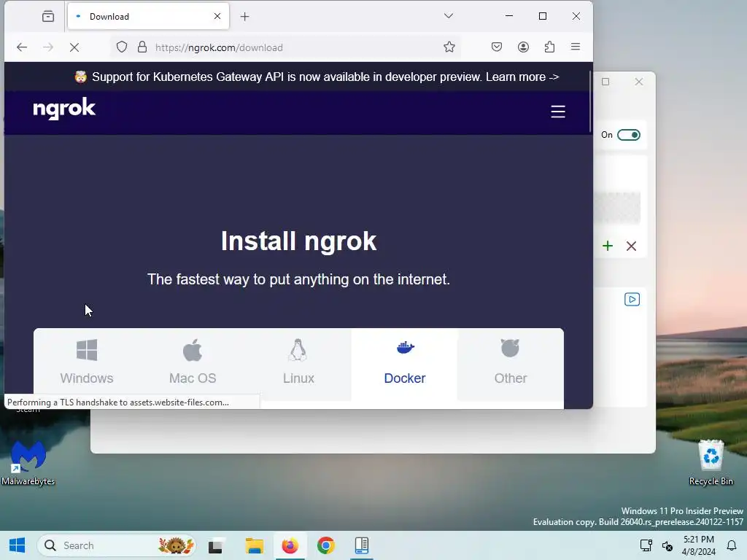Screen dimensions: 747x560
Task: Open File Explorer from the taskbar
Action: tap(254, 545)
